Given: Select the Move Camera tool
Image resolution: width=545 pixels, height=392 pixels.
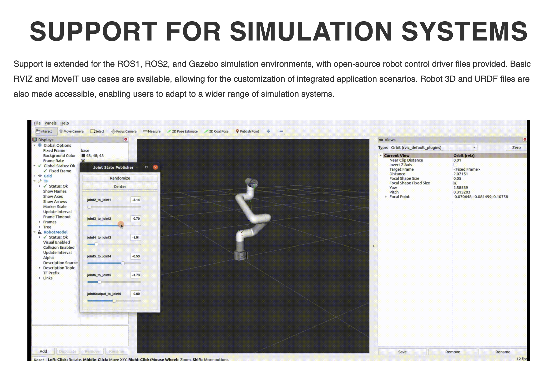Looking at the screenshot, I should coord(71,131).
